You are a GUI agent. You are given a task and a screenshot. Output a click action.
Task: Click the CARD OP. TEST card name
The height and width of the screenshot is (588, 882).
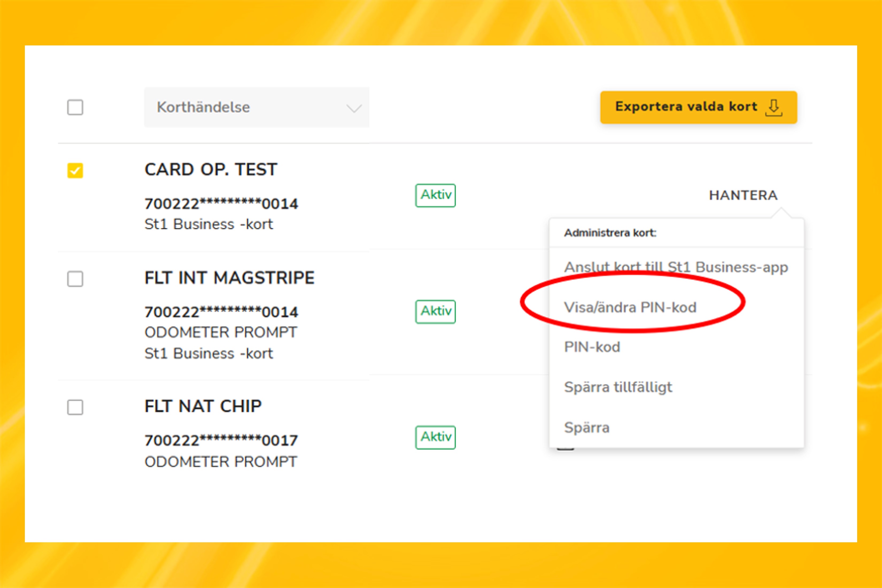211,169
